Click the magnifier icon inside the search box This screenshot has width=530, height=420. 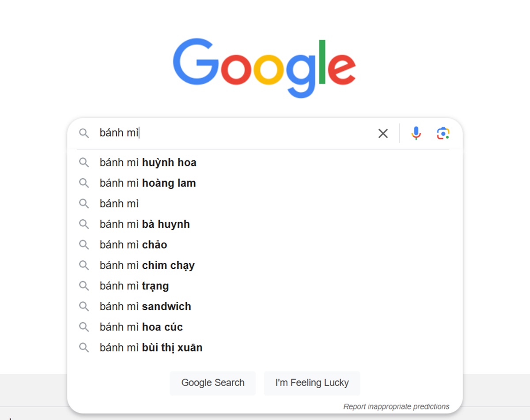click(84, 133)
